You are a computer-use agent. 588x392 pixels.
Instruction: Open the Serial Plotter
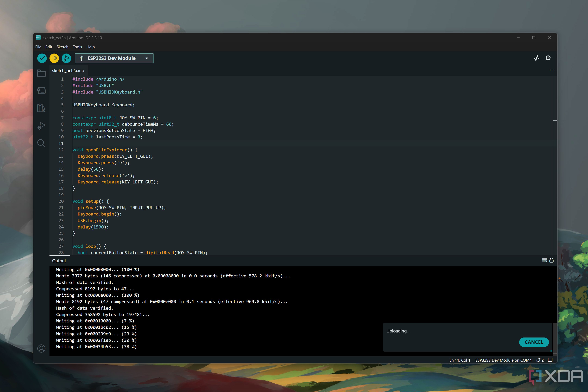[537, 58]
